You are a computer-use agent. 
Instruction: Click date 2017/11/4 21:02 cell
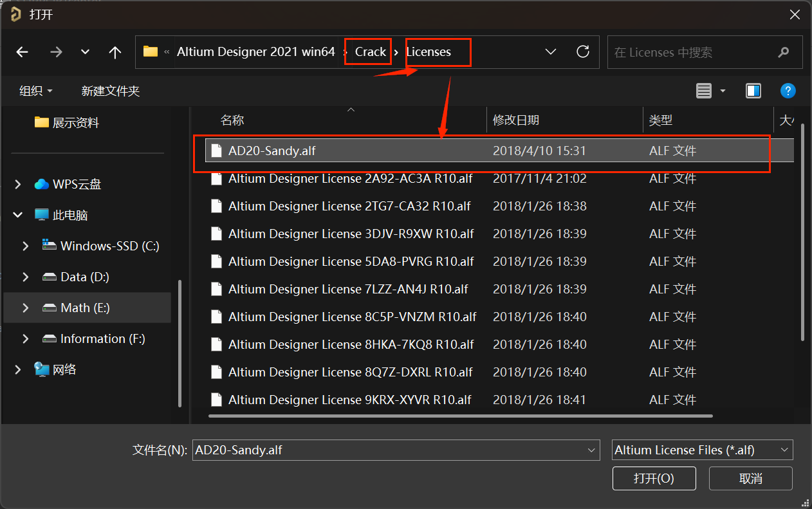(540, 179)
